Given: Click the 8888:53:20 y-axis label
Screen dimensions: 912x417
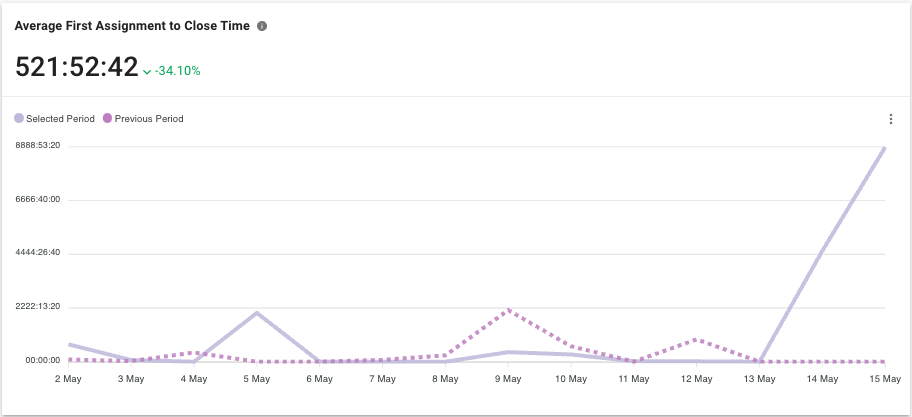Looking at the screenshot, I should tap(37, 146).
